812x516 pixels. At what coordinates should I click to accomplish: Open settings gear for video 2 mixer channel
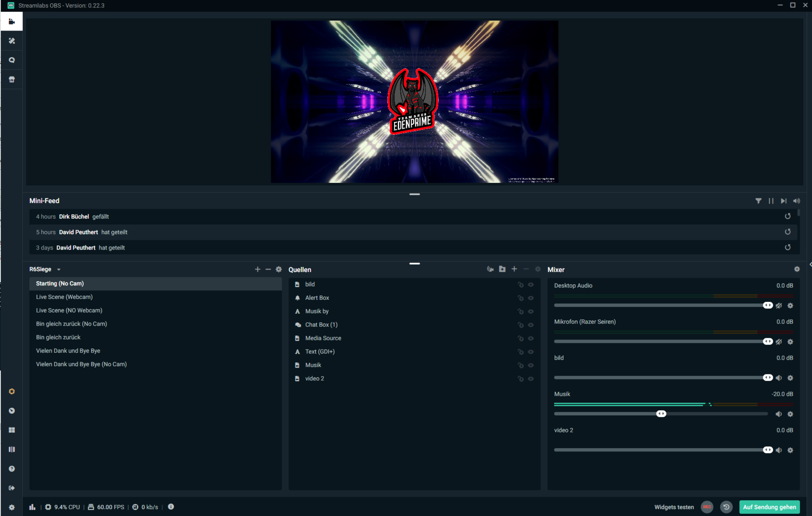click(x=790, y=450)
